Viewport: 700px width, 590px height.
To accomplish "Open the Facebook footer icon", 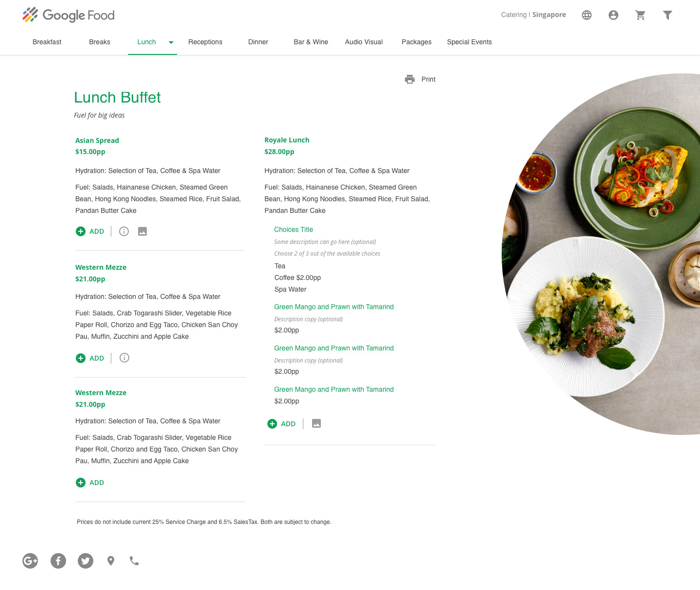I will (58, 561).
